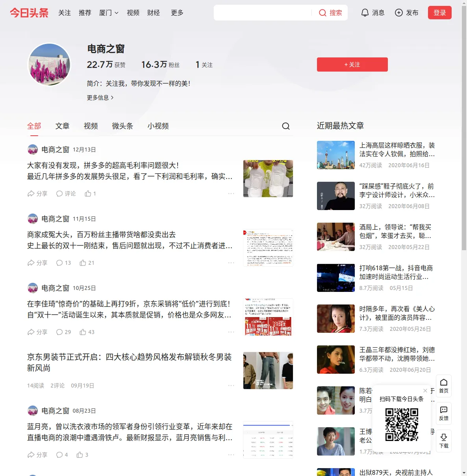Click the red 登录 button
The width and height of the screenshot is (467, 476).
point(440,13)
